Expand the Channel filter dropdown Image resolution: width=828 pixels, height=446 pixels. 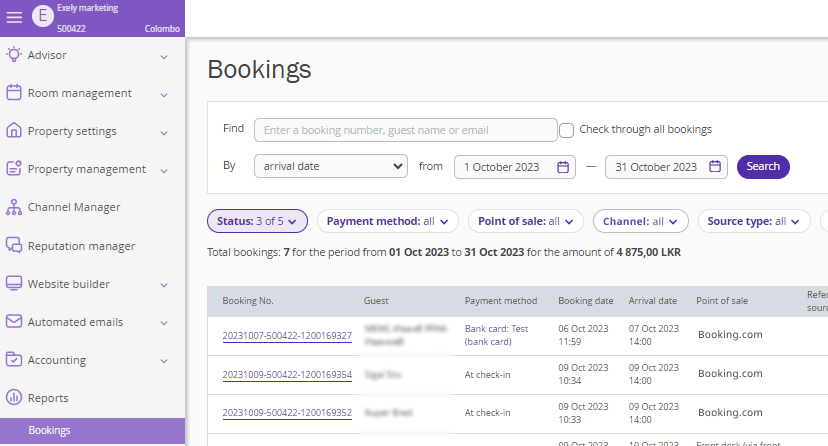[x=640, y=221]
